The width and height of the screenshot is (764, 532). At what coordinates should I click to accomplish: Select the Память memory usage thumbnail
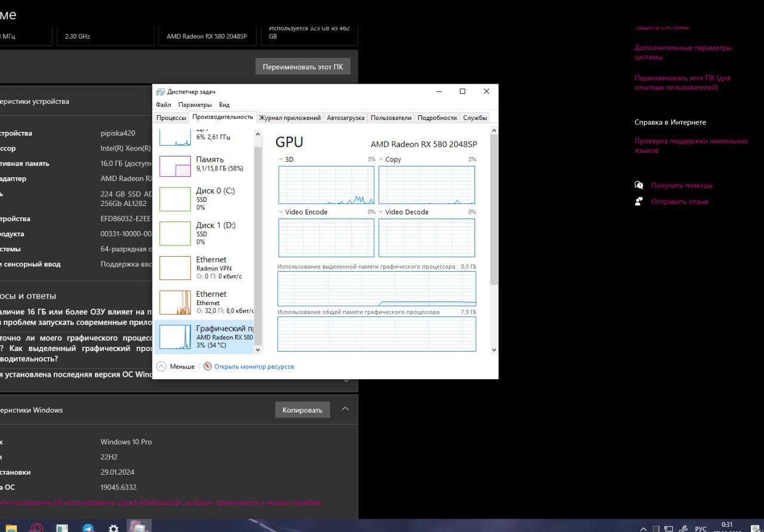(175, 166)
